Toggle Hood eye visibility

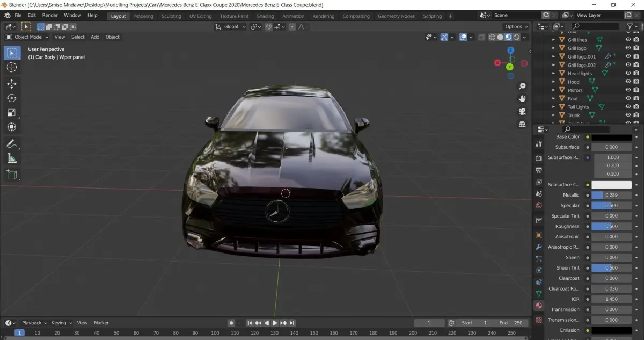coord(628,82)
